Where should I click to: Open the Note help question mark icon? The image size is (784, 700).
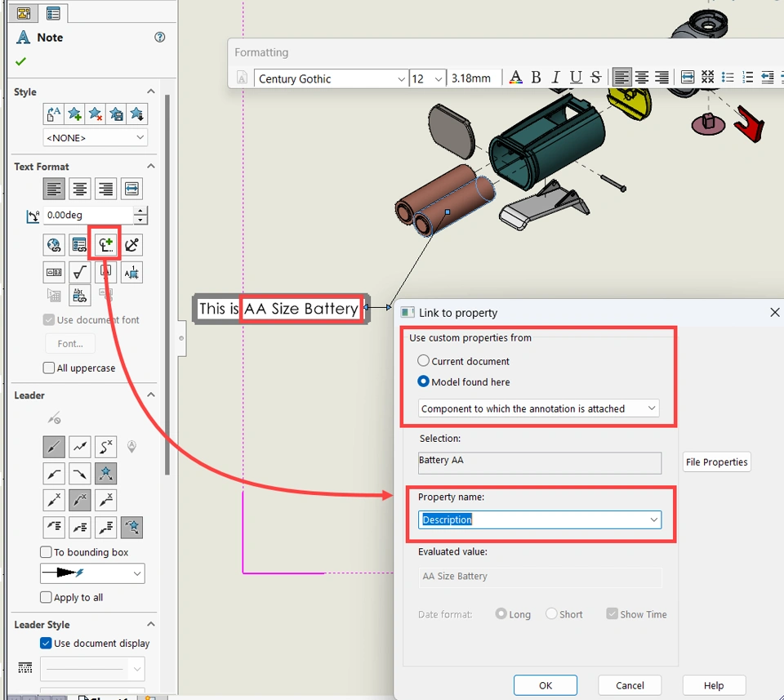coord(160,38)
